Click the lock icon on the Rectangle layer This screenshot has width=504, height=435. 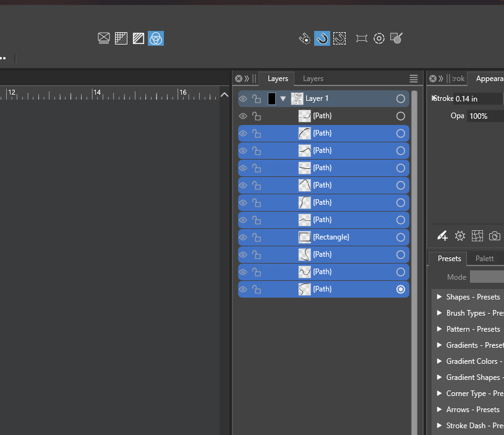[x=257, y=238]
